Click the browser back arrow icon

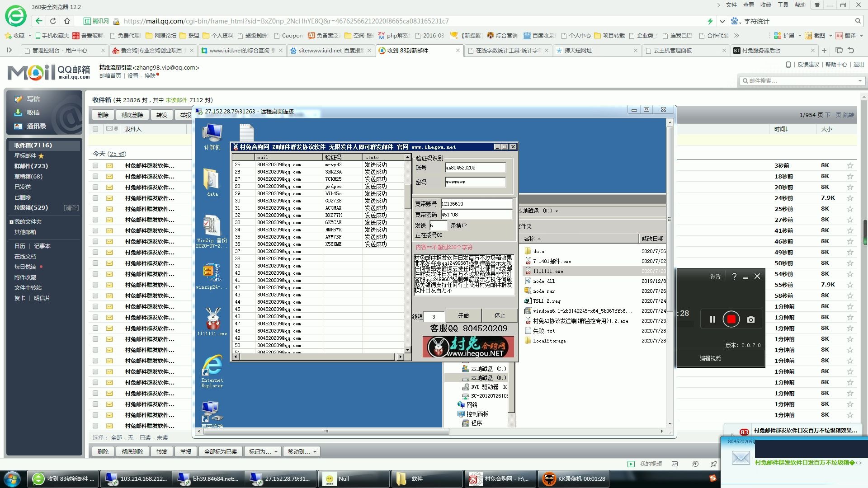point(39,21)
